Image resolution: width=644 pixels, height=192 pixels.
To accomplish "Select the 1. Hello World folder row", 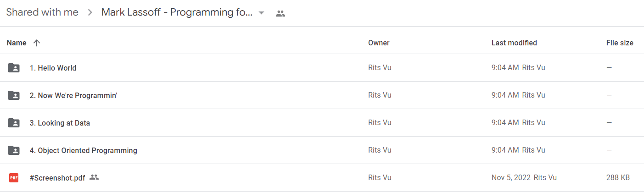I will (322, 68).
